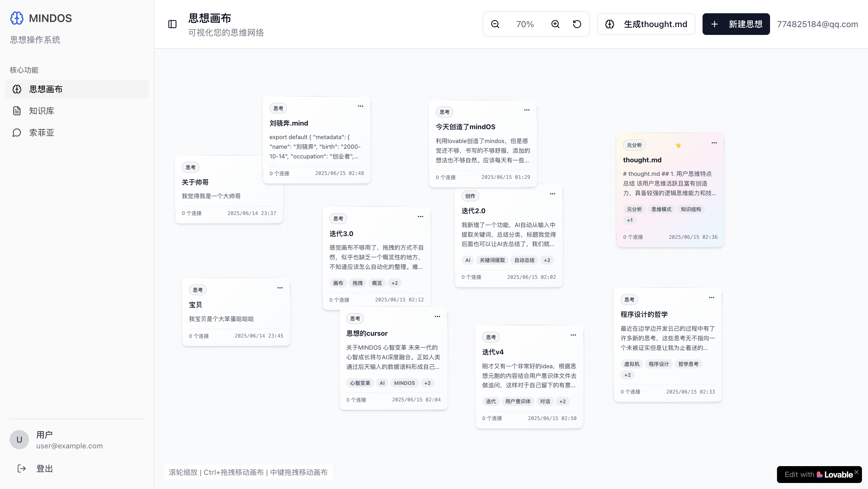Open more options on 宝贝 card
The height and width of the screenshot is (489, 868).
[x=280, y=288]
